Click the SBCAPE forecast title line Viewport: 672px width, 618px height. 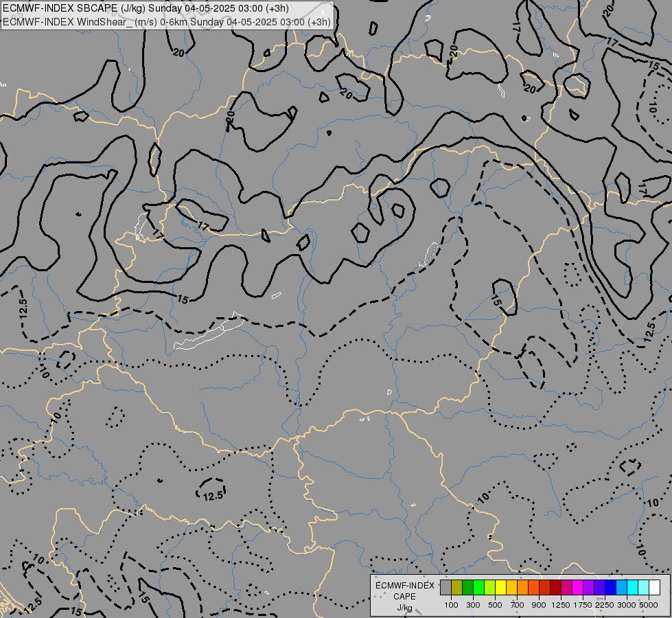click(146, 8)
